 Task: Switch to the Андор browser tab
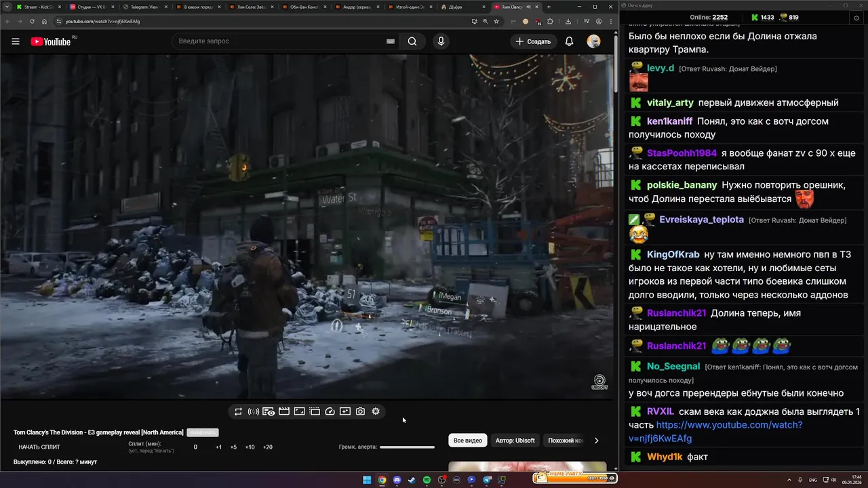[357, 7]
